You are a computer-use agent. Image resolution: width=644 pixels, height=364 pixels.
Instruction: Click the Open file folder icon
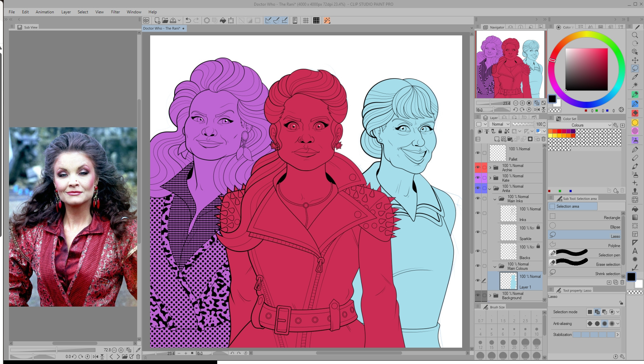(x=165, y=20)
